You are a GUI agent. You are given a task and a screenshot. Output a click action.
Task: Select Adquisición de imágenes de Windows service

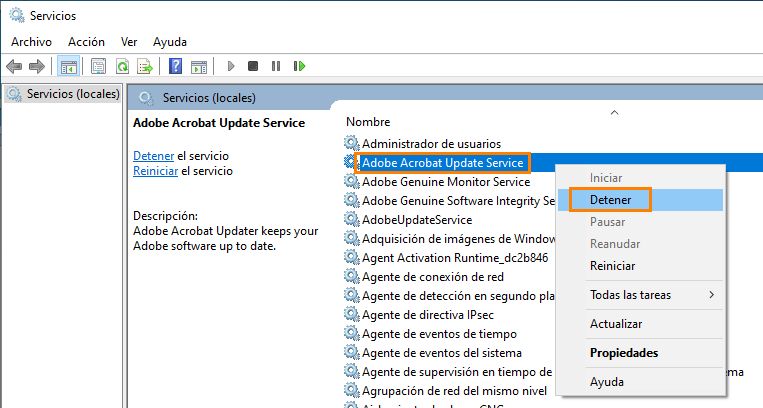pos(458,239)
